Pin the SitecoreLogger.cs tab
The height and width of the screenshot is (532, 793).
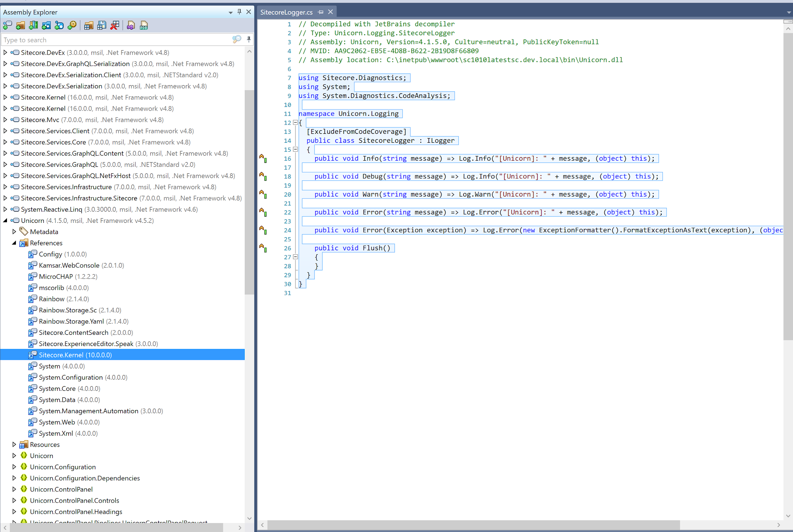[321, 12]
